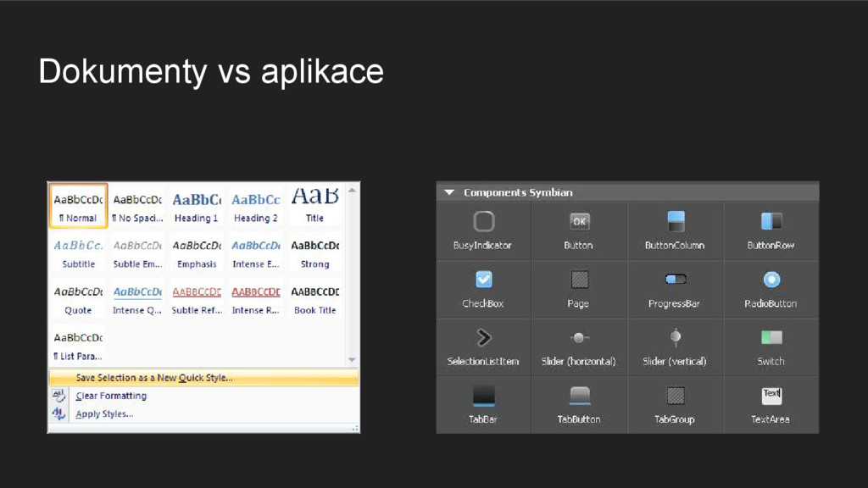The height and width of the screenshot is (488, 868).
Task: Open the Apply Styles menu entry
Action: (203, 413)
